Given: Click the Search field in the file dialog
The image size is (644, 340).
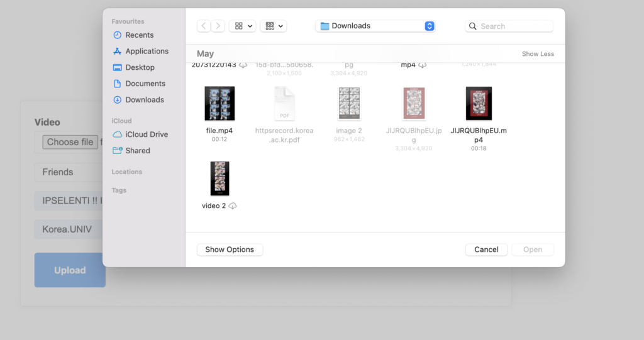Looking at the screenshot, I should point(509,26).
